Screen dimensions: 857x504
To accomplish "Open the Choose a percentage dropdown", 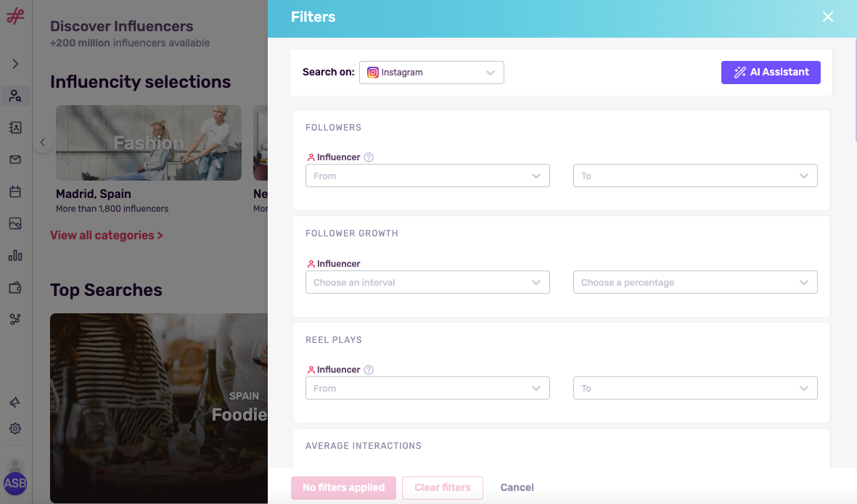I will 694,282.
